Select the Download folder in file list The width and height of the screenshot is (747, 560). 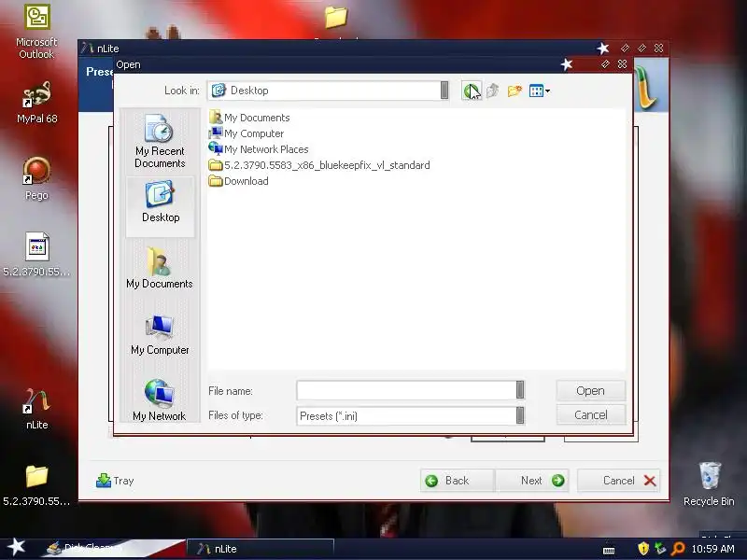coord(239,181)
